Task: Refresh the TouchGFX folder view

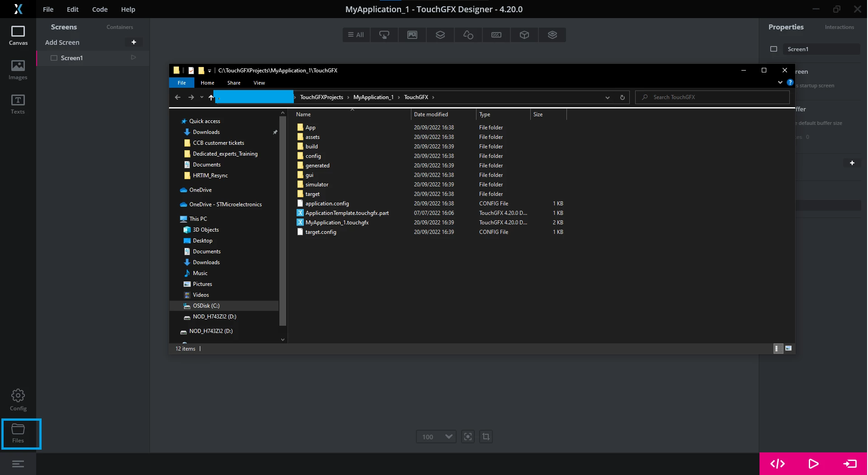Action: click(x=623, y=97)
